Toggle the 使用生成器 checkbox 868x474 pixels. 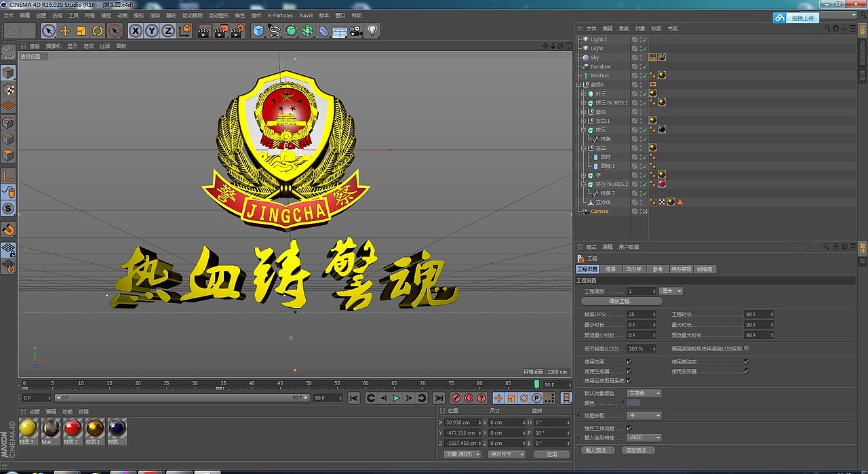[629, 371]
